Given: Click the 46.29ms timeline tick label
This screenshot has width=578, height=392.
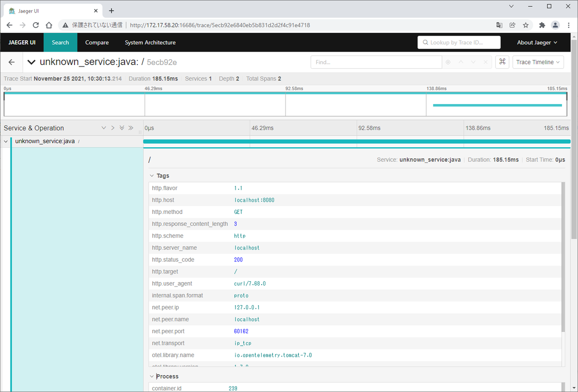Looking at the screenshot, I should [262, 128].
